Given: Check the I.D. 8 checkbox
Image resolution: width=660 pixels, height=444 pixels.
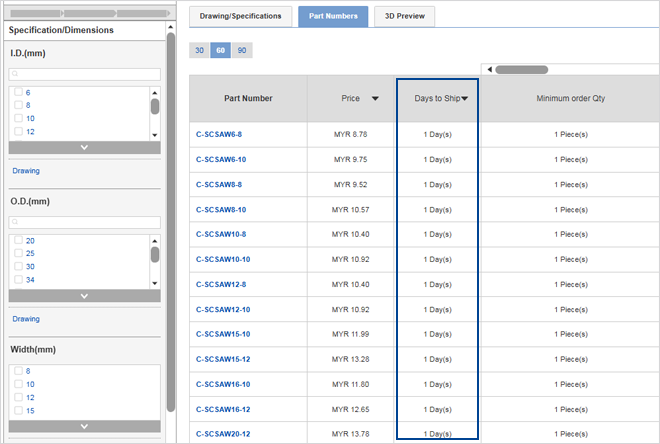Looking at the screenshot, I should (x=18, y=105).
